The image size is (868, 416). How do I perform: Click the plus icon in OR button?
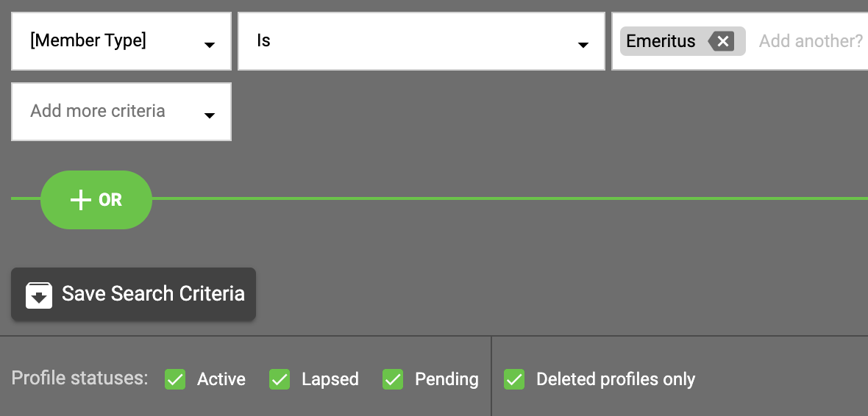81,200
